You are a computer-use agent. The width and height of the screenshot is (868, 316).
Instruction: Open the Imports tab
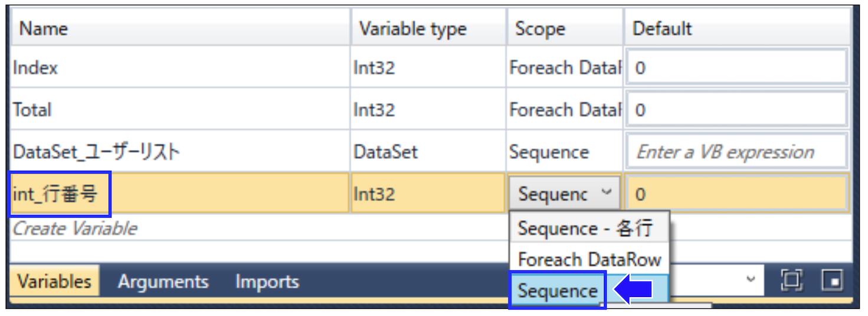(267, 282)
